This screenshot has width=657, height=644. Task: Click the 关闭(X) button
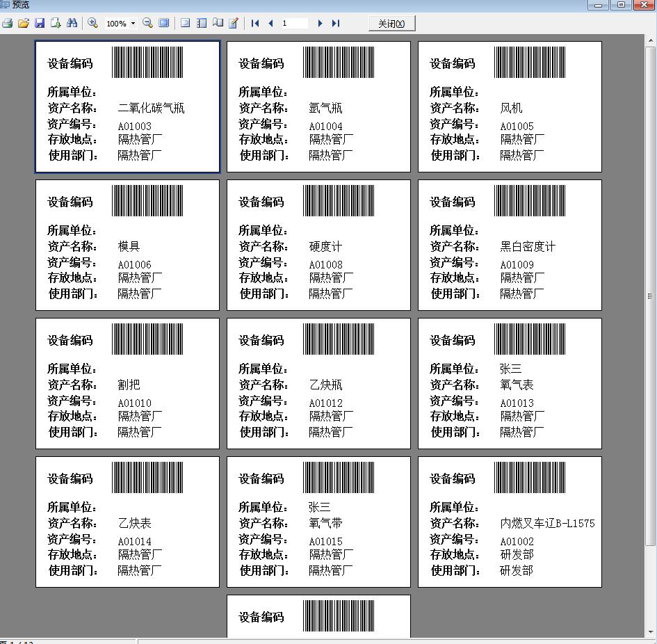pos(392,24)
